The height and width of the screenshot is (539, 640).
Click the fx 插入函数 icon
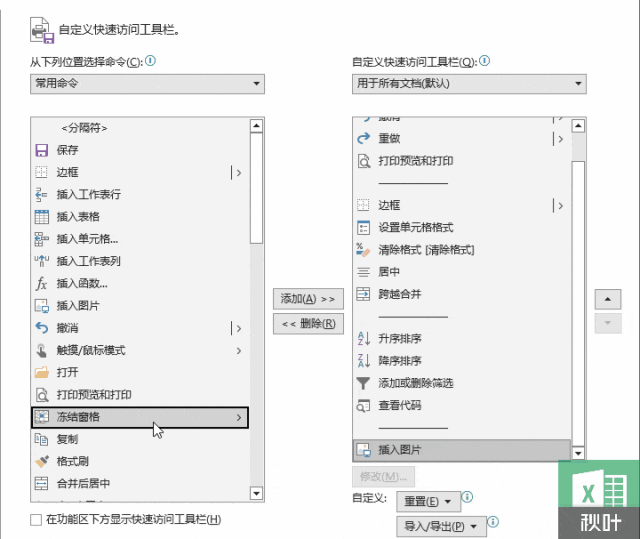point(42,284)
